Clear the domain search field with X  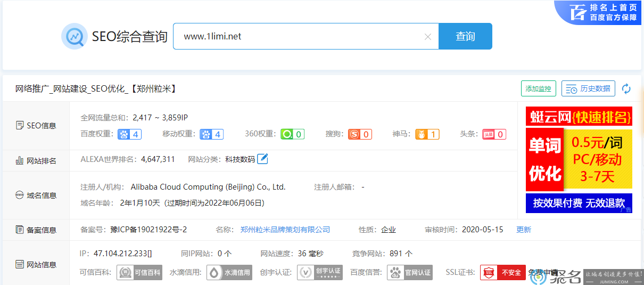point(427,37)
